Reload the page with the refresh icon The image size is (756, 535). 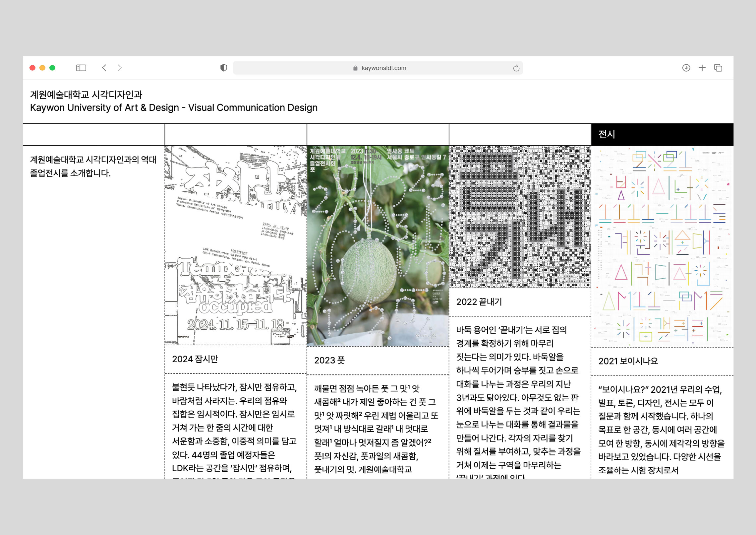click(x=516, y=68)
